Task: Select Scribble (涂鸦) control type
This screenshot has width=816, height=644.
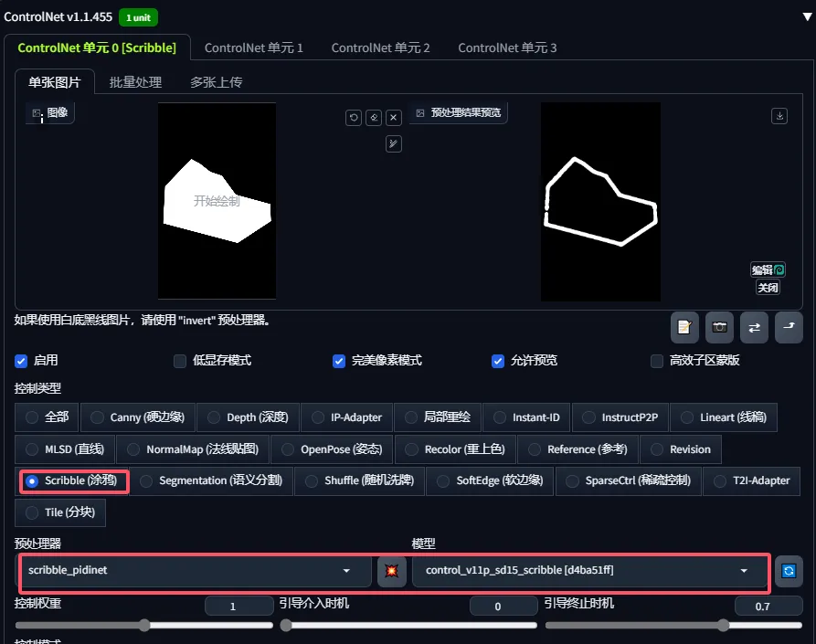Action: coord(71,481)
